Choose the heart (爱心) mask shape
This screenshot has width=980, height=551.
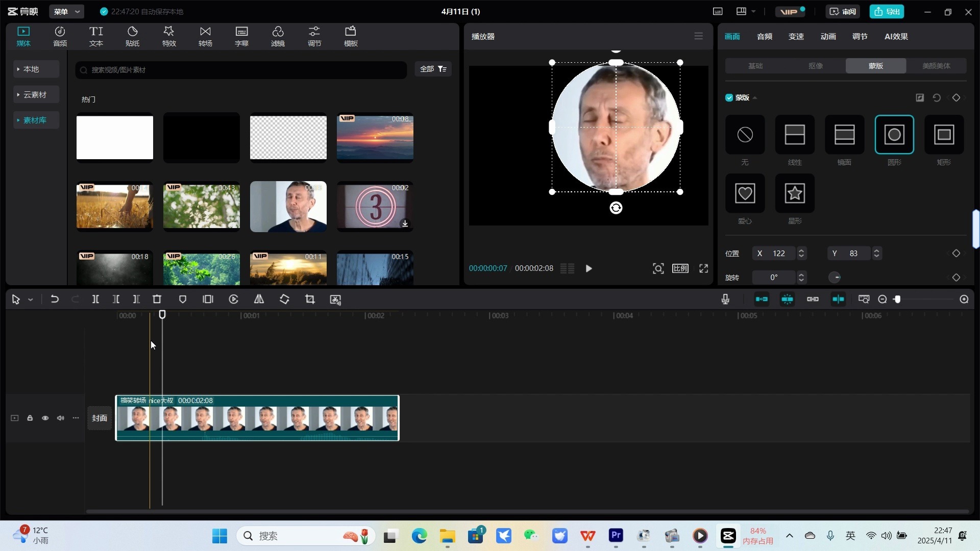click(745, 193)
